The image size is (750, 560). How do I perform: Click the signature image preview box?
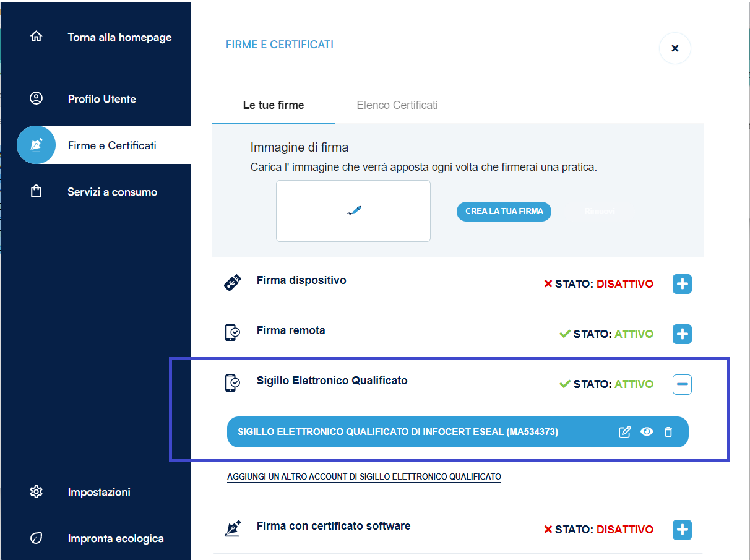click(x=353, y=211)
